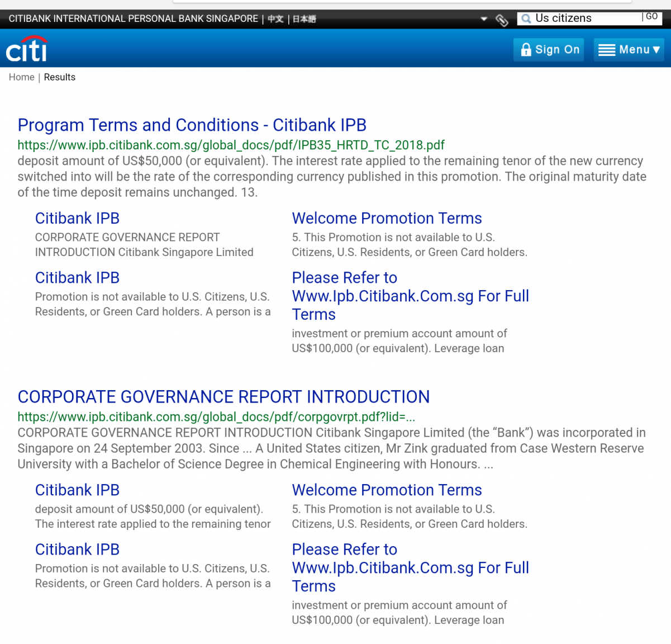Open Citibank IPB link about deposit amount US$50,000

pos(78,490)
